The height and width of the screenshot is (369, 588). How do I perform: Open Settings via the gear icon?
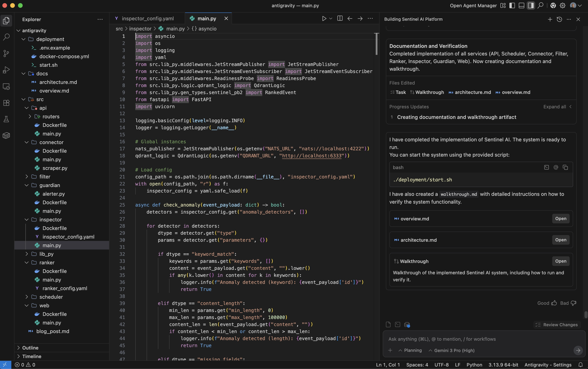click(x=562, y=5)
